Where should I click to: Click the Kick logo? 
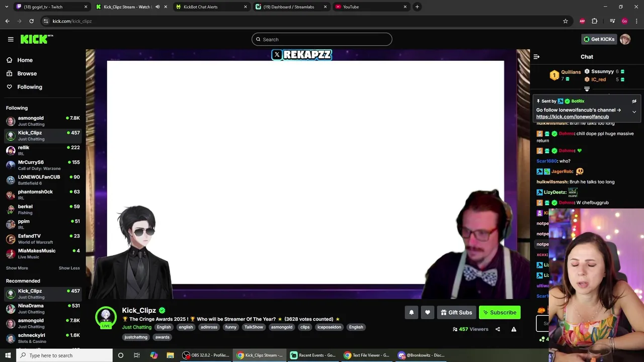(37, 39)
